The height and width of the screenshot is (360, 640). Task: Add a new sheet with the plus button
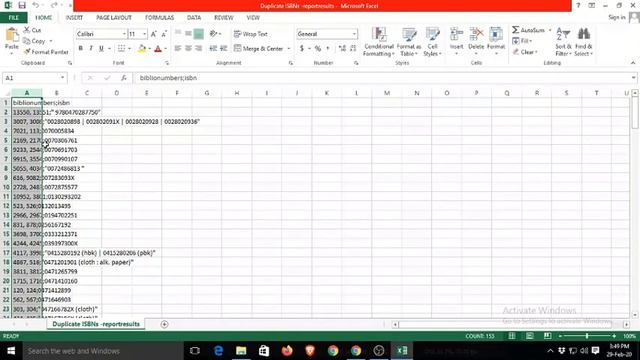click(164, 324)
